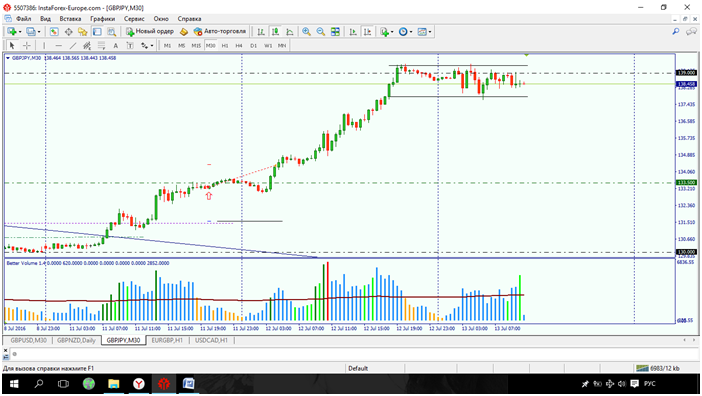This screenshot has height=396, width=702.
Task: Switch to the GBPNZD,Daily chart tab
Action: (77, 341)
